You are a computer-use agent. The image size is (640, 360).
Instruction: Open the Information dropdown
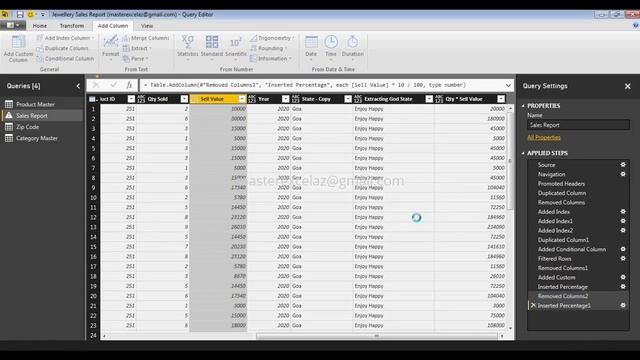271,59
